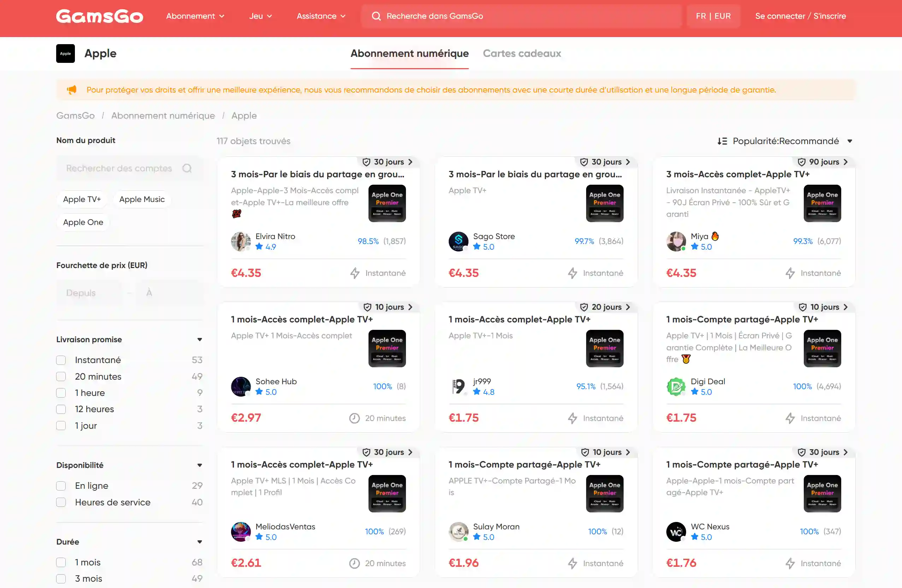
Task: Click WC Nexus seller avatar
Action: [x=676, y=531]
